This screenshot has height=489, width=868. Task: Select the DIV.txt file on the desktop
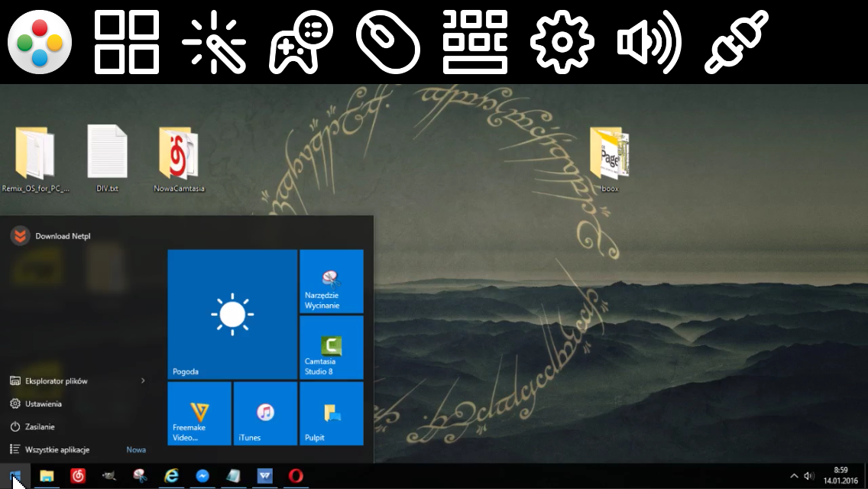(x=108, y=159)
